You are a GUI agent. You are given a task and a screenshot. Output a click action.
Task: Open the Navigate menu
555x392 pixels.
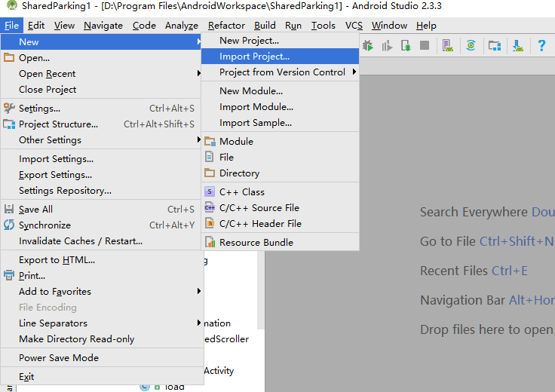click(x=103, y=26)
